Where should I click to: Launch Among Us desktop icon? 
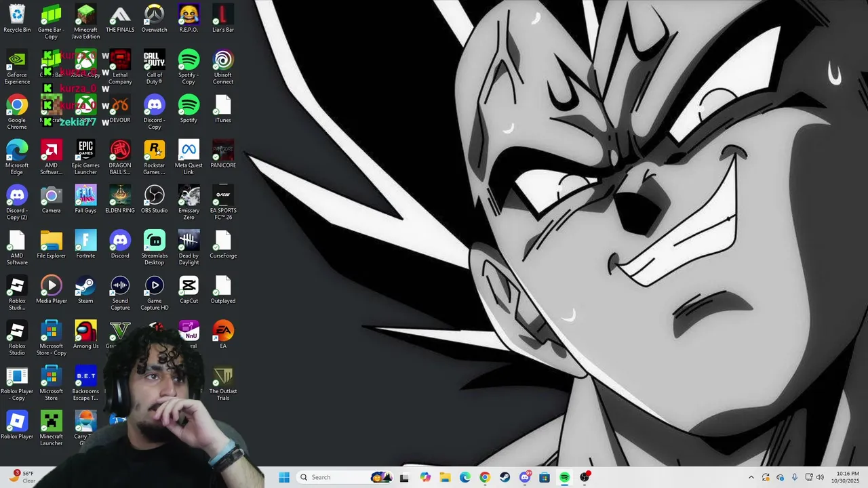[x=85, y=335]
